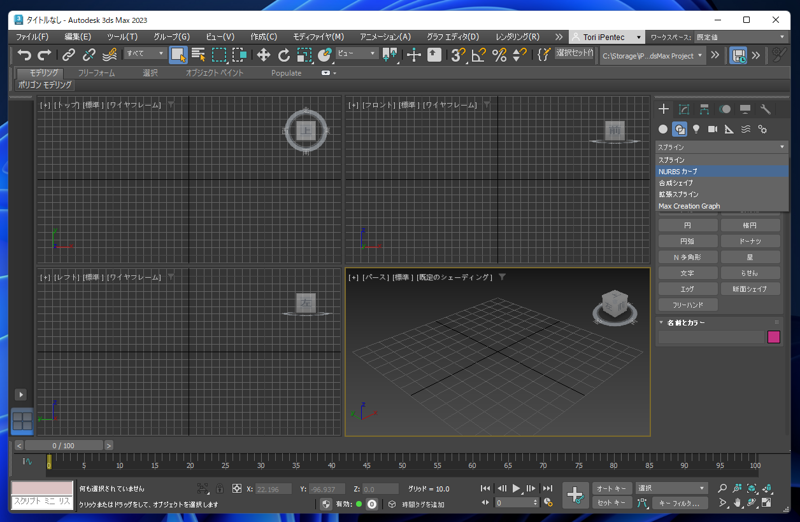Click the フリーハンド shape button

[x=688, y=305]
